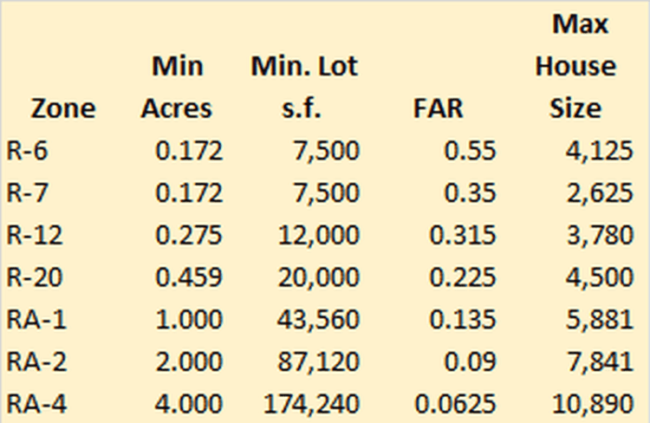650x423 pixels.
Task: Click the 4,500 house size value
Action: 600,277
